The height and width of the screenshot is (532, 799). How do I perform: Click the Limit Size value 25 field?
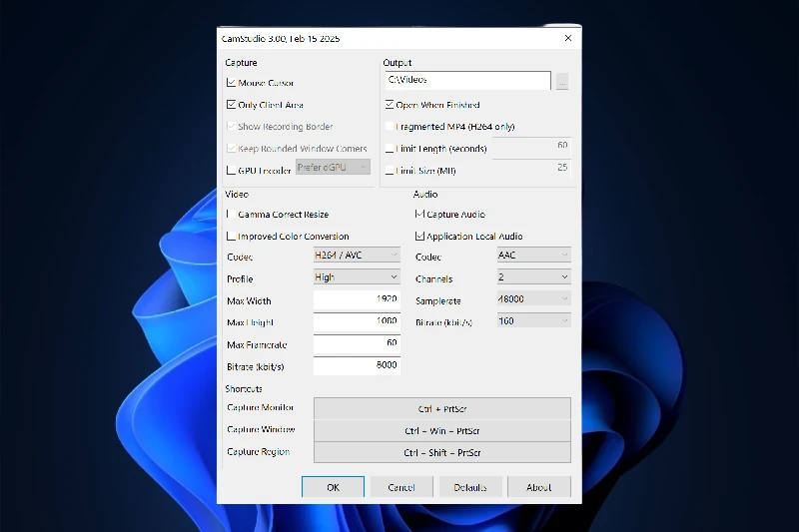click(x=531, y=168)
